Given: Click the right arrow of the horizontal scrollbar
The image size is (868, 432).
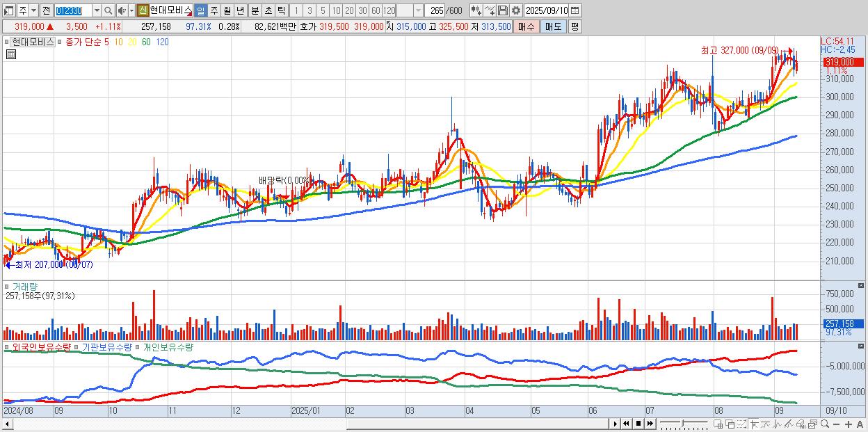Looking at the screenshot, I should pyautogui.click(x=615, y=424).
